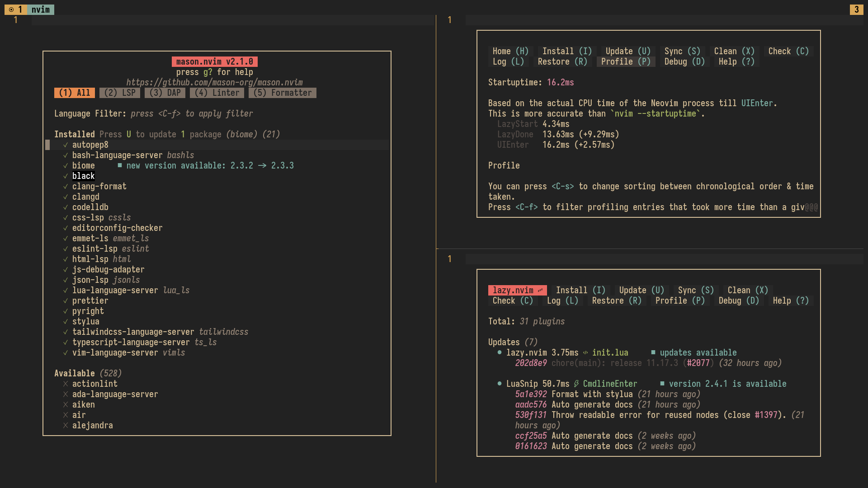
Task: Click the bullet icon beside LuaSnip
Action: click(500, 384)
